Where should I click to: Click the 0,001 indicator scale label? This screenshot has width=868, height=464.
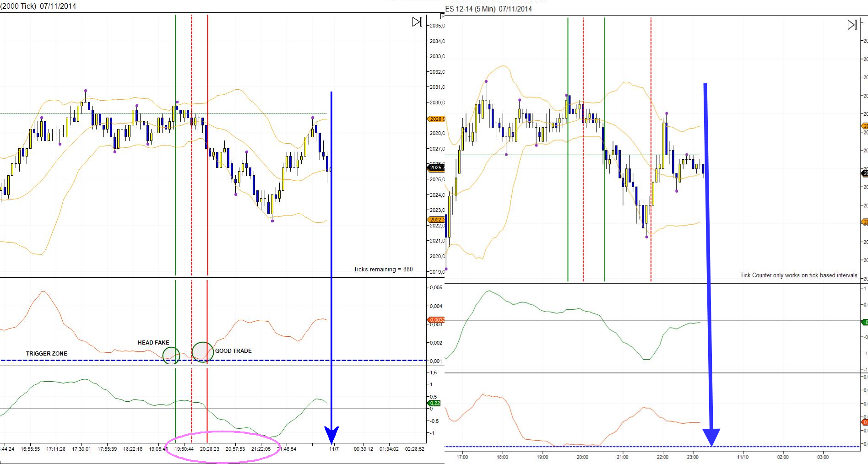tap(436, 361)
